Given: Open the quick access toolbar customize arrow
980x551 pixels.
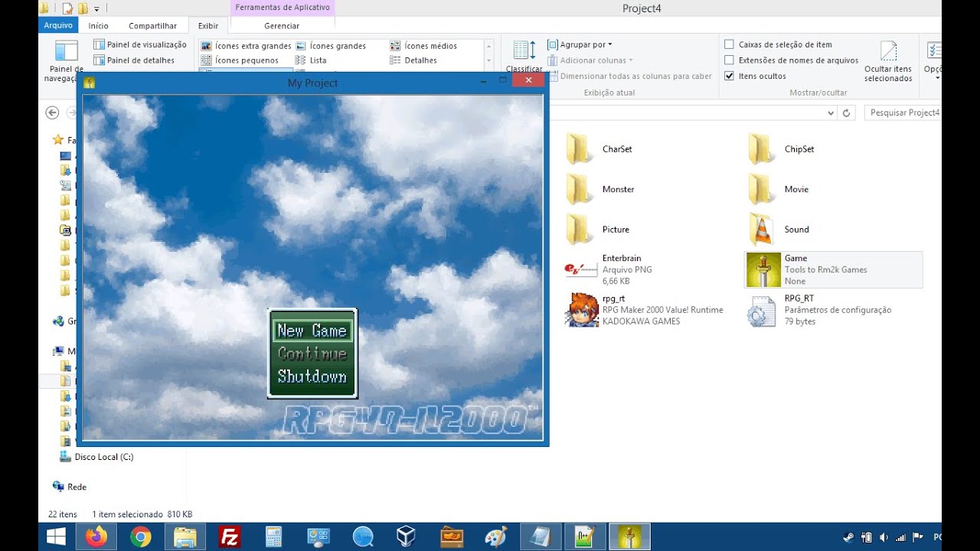Looking at the screenshot, I should pyautogui.click(x=97, y=9).
